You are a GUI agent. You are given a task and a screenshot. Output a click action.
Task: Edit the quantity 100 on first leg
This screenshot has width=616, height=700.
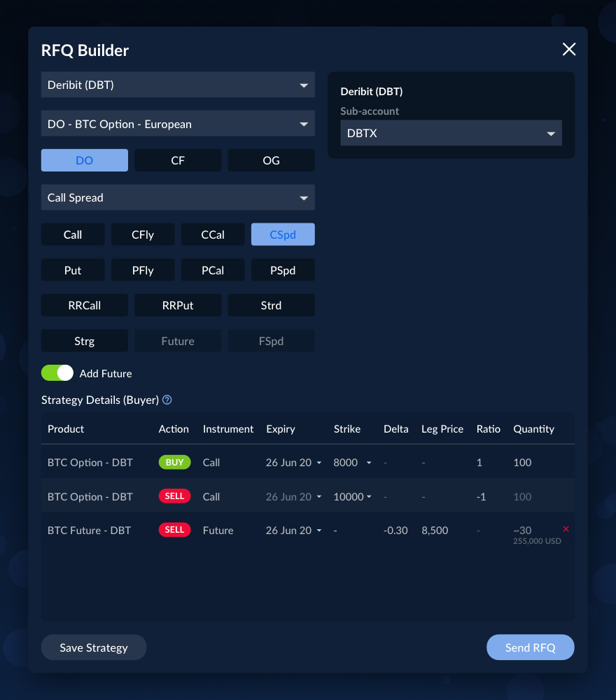522,463
